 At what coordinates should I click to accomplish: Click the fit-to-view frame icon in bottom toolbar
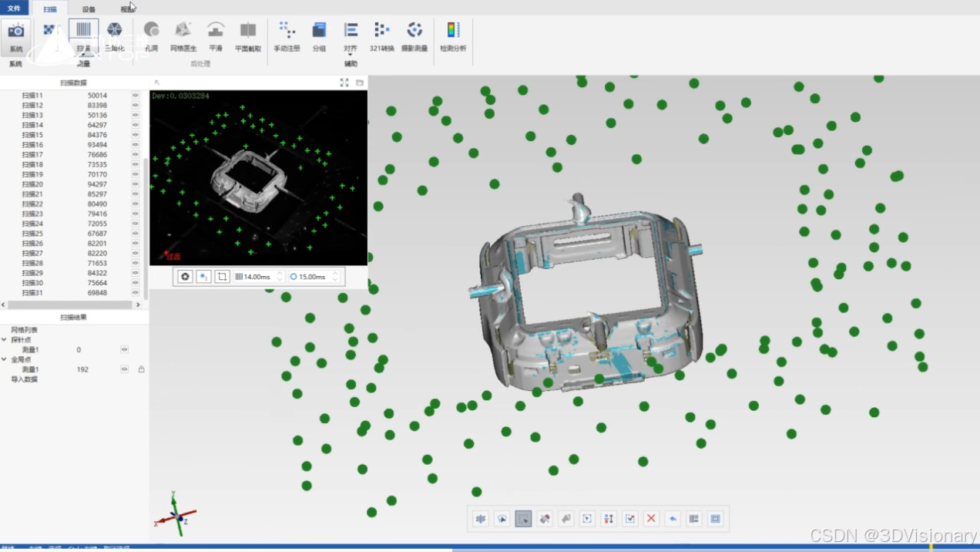715,519
